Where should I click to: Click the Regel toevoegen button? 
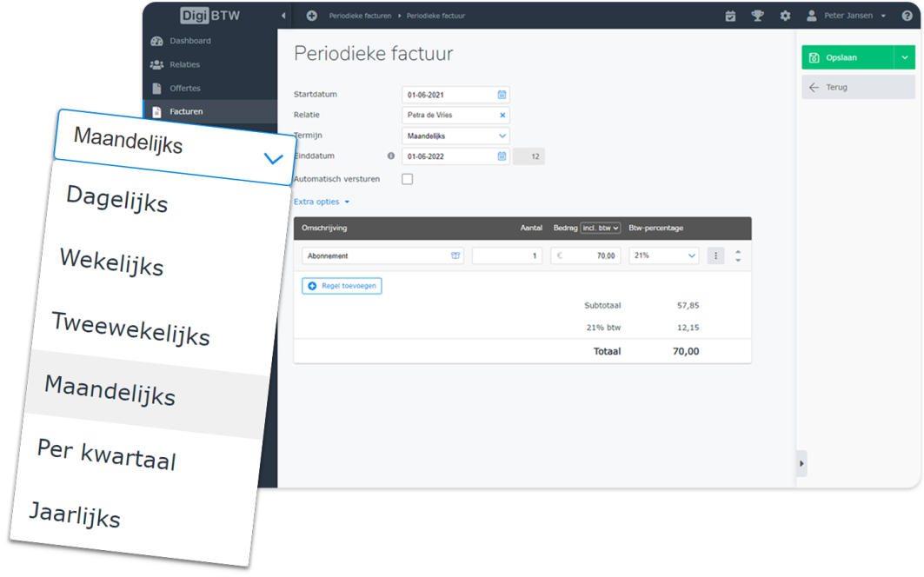342,285
